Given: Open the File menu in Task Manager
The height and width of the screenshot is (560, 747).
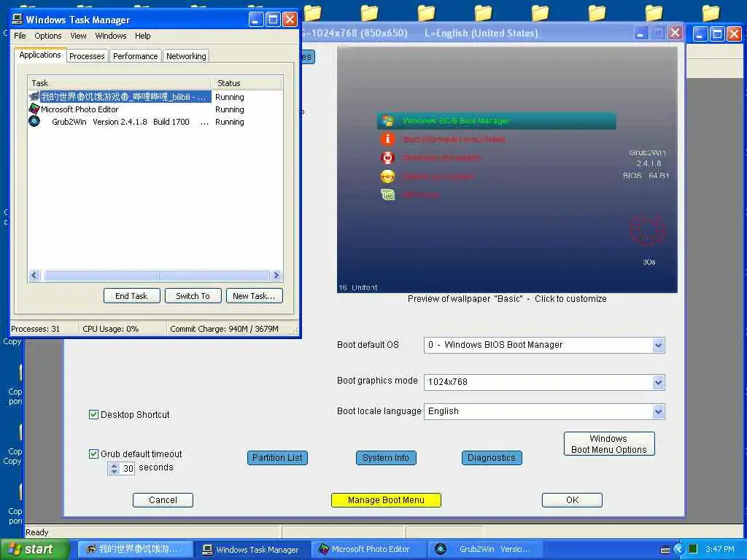Looking at the screenshot, I should click(20, 36).
